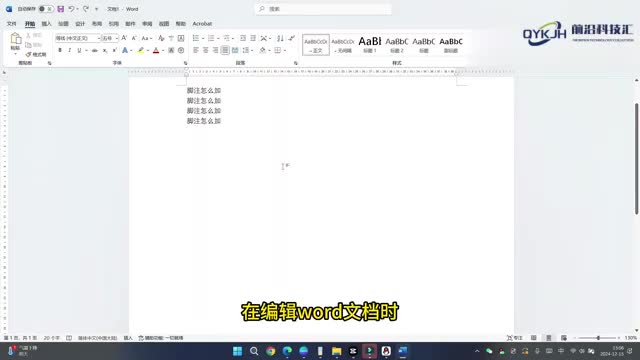This screenshot has width=640, height=360.
Task: Click the Cut scissors icon
Action: click(x=28, y=36)
